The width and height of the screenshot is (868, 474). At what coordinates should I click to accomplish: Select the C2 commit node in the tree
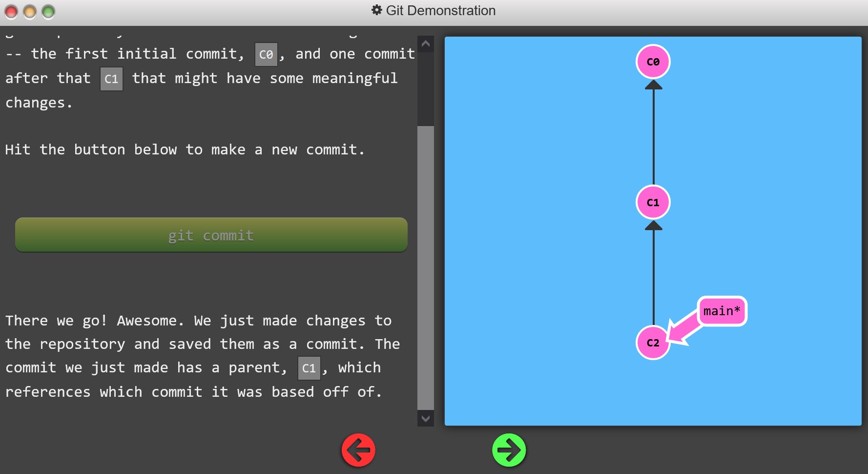653,343
